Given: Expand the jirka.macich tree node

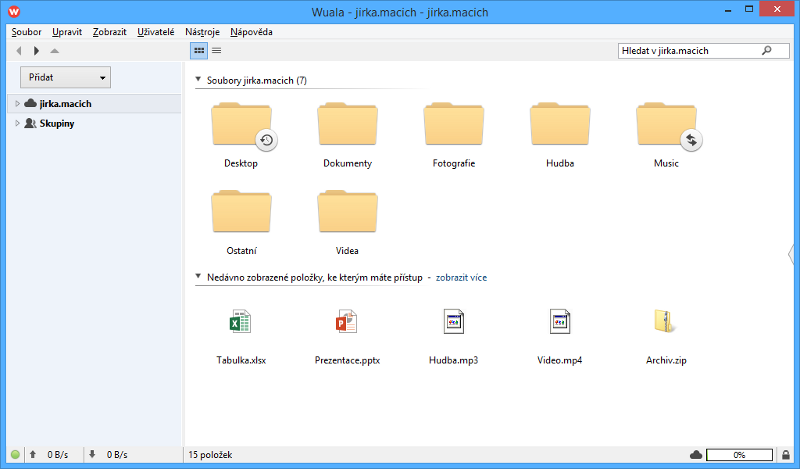Looking at the screenshot, I should [17, 103].
